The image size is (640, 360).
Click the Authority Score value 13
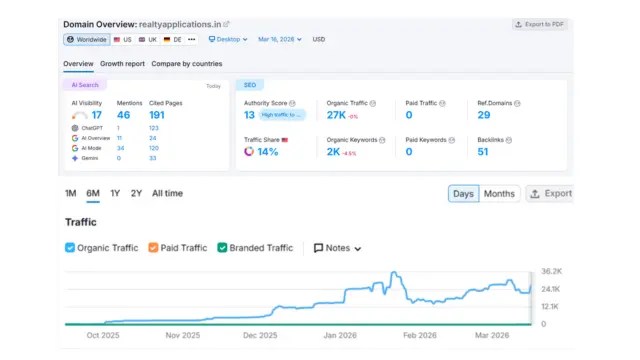249,116
